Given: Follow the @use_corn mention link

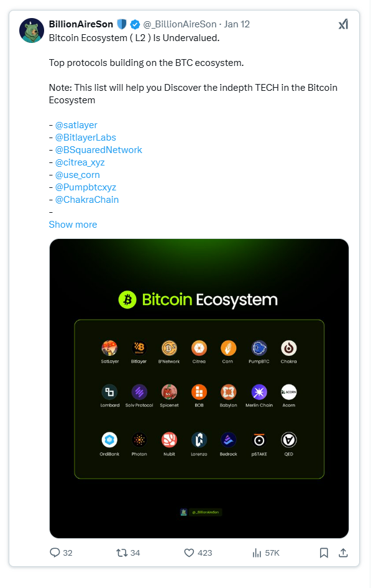Looking at the screenshot, I should (78, 175).
